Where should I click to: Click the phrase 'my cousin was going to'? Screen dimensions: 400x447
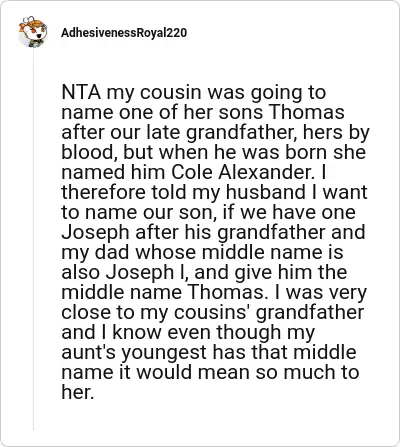click(x=216, y=93)
